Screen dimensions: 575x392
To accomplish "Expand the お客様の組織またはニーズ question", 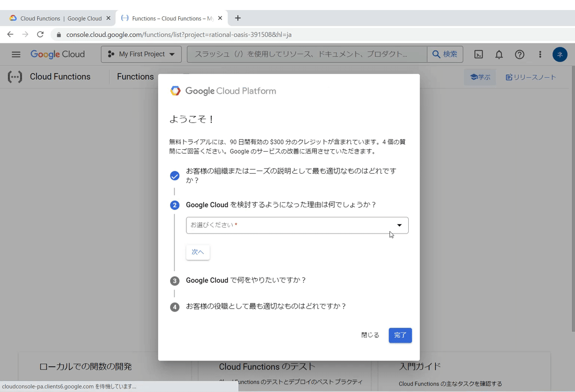I will (291, 176).
